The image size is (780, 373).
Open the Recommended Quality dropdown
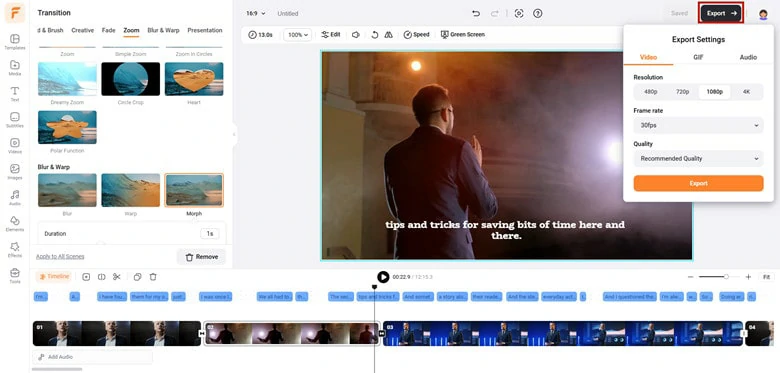[698, 159]
